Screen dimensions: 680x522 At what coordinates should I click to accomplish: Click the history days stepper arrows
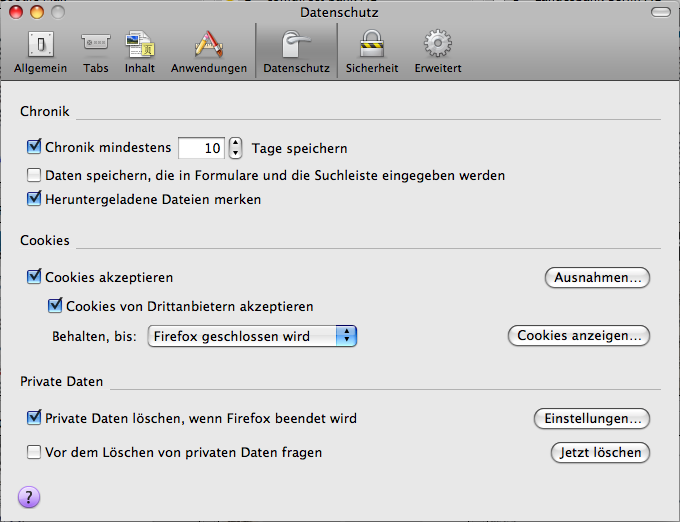[x=235, y=148]
